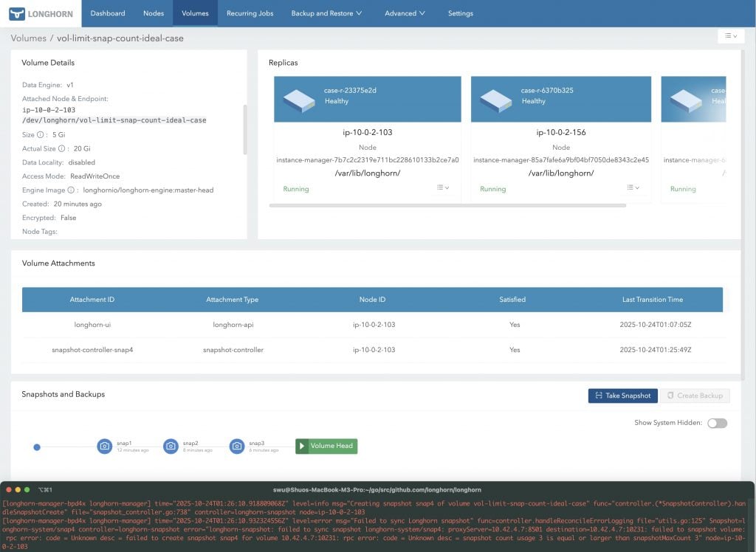Select the snap1 snapshot camera icon
Viewport: 756px width, 552px height.
[x=104, y=446]
